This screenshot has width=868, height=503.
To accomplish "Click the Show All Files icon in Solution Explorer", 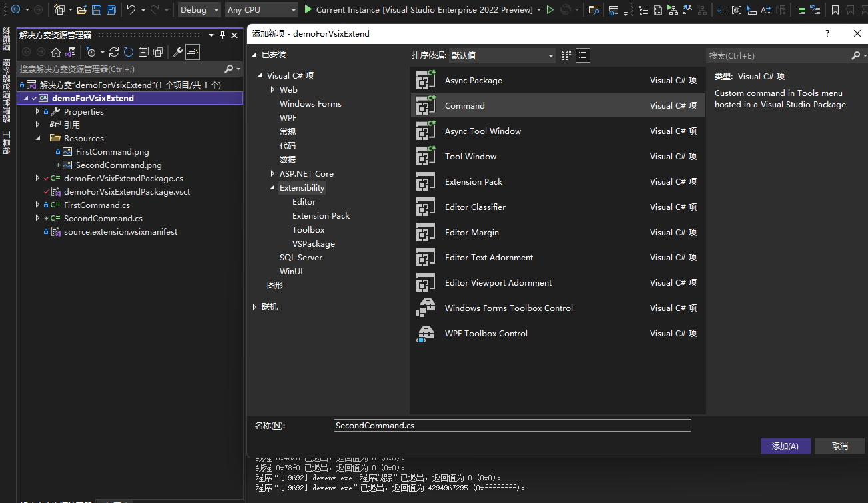I will (x=158, y=52).
